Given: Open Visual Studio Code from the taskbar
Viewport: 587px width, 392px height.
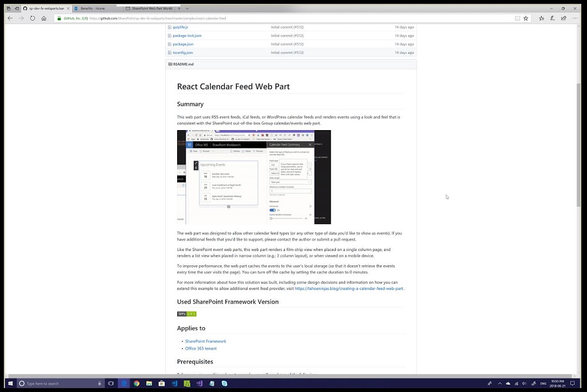Looking at the screenshot, I should [174, 383].
